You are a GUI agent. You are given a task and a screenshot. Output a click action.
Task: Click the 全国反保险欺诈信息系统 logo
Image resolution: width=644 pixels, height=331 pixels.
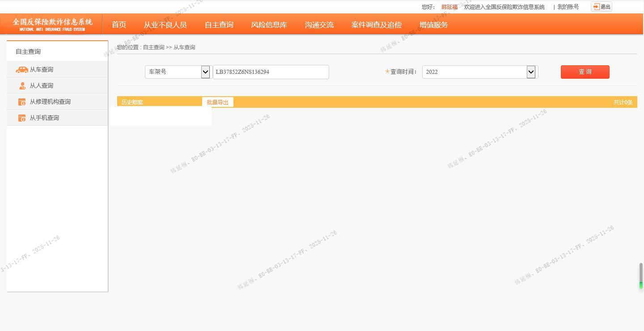tap(52, 24)
